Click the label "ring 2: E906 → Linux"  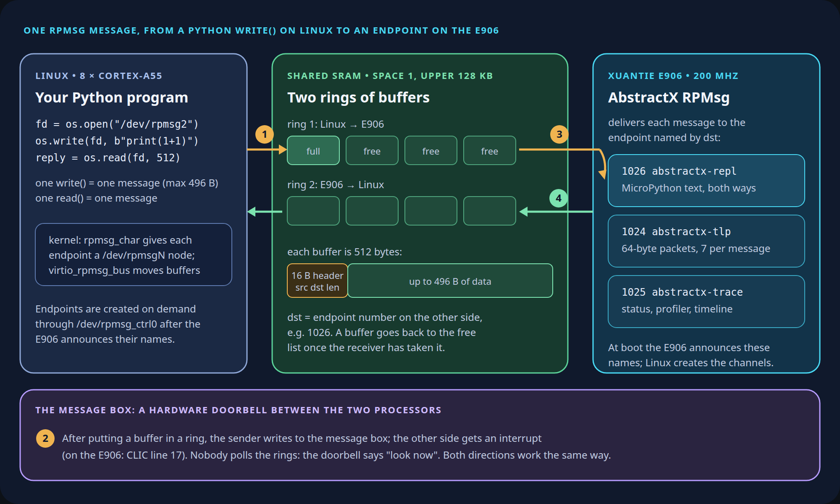(336, 185)
